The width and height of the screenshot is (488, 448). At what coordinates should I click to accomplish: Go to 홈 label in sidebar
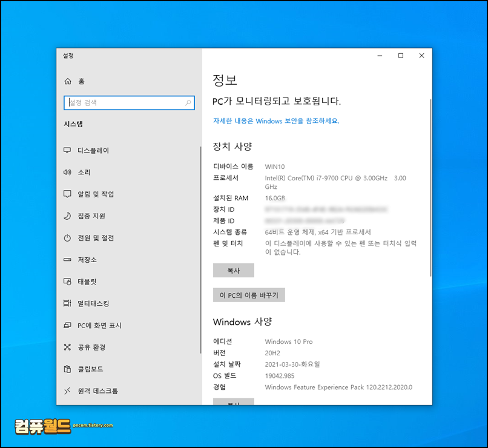[x=81, y=81]
